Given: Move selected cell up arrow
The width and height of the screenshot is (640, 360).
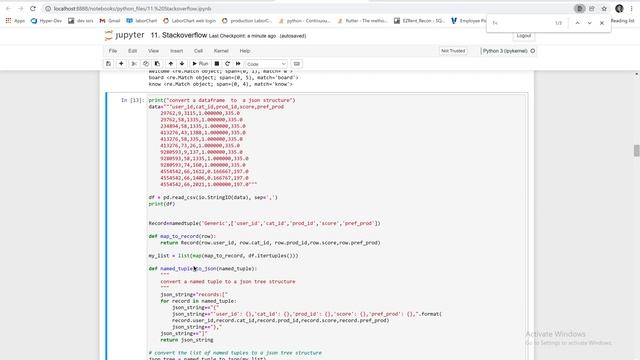Looking at the screenshot, I should (x=171, y=64).
